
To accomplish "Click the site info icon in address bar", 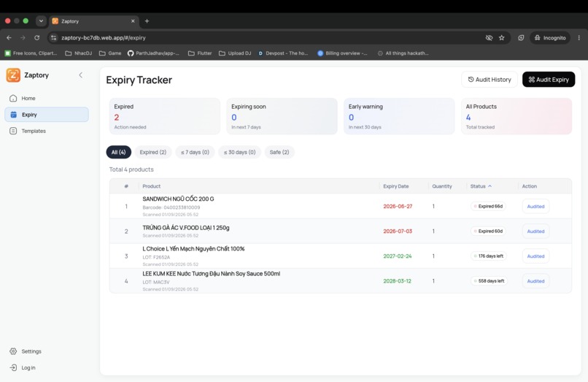I will pos(54,37).
